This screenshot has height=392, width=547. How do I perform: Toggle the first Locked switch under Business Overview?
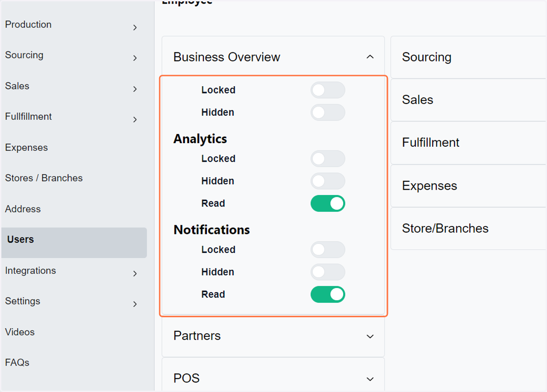tap(328, 90)
